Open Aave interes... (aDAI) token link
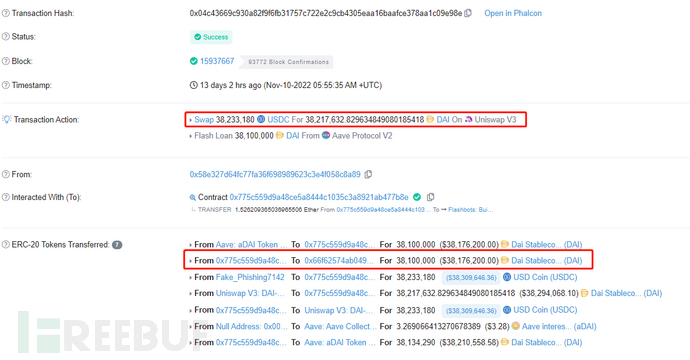This screenshot has width=690, height=360. pos(559,326)
